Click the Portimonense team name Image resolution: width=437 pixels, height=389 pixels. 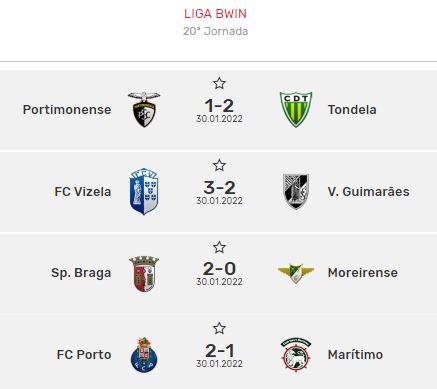67,110
